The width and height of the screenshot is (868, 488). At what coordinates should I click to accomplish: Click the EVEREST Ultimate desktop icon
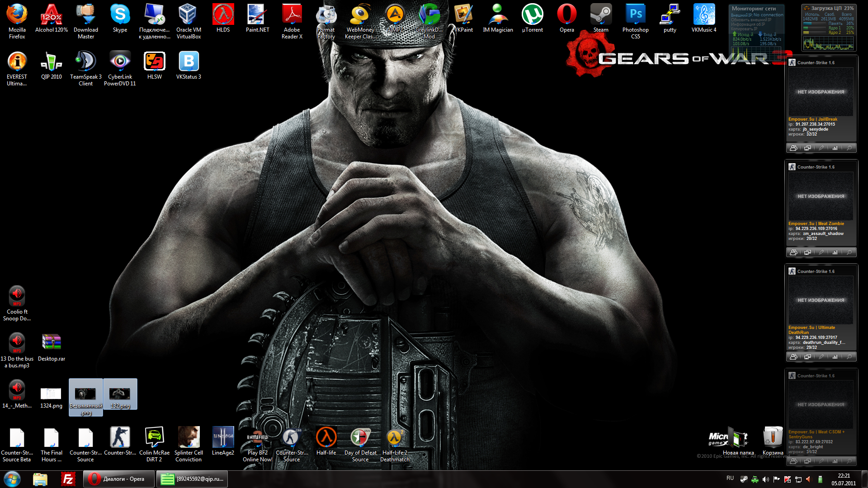(17, 69)
